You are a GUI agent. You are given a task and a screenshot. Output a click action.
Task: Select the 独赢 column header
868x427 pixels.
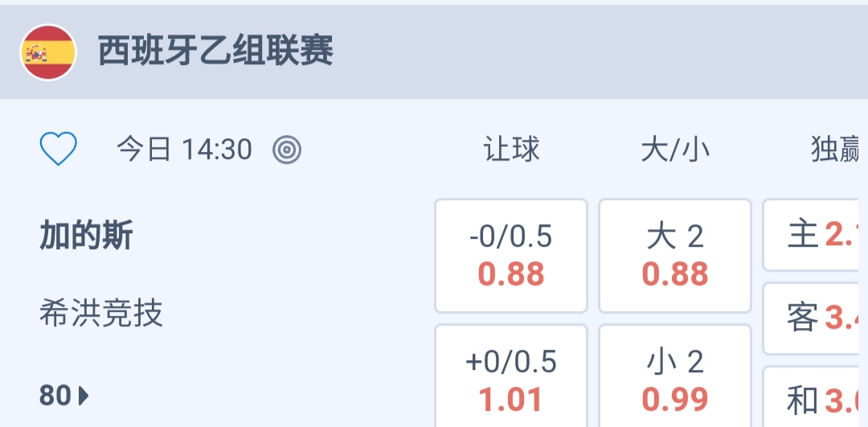click(837, 150)
